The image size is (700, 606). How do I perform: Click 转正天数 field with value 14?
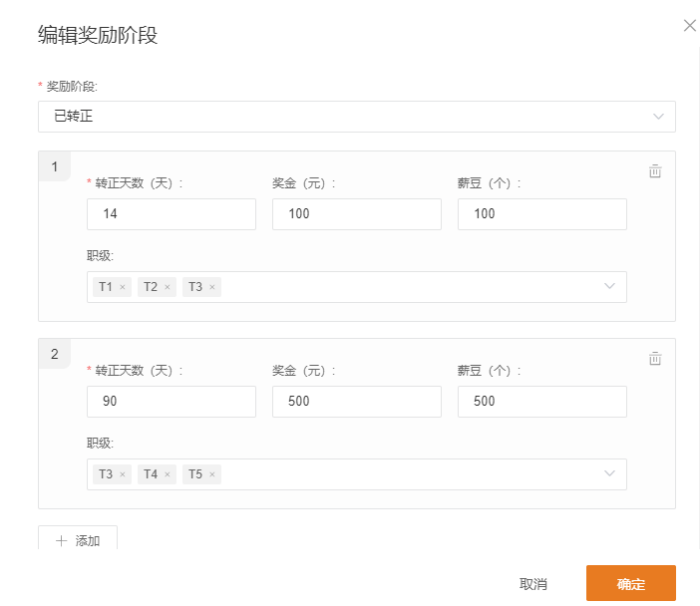click(172, 214)
